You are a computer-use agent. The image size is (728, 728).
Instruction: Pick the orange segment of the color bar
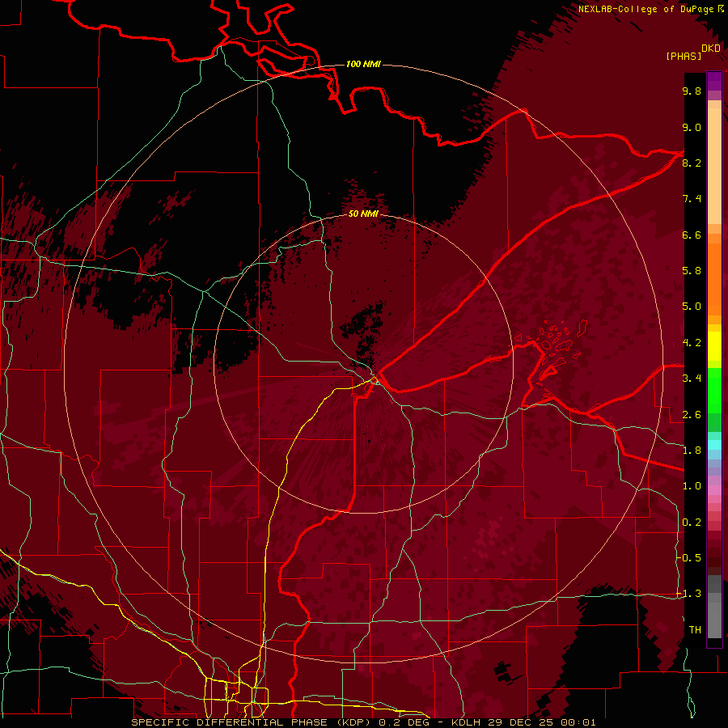(714, 280)
